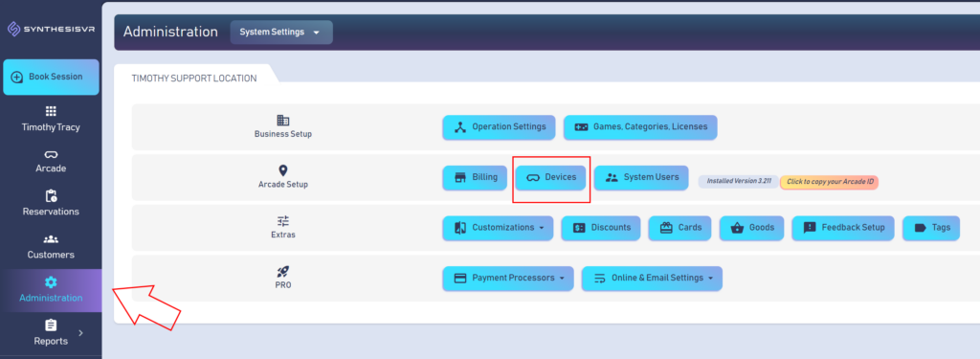
Task: Click the Business Setup building icon
Action: 283,120
